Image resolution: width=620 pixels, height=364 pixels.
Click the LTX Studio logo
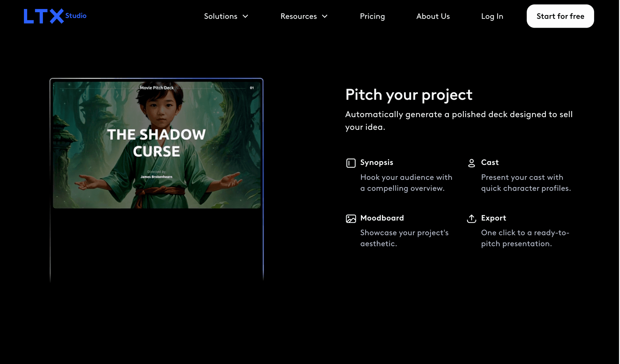click(55, 16)
